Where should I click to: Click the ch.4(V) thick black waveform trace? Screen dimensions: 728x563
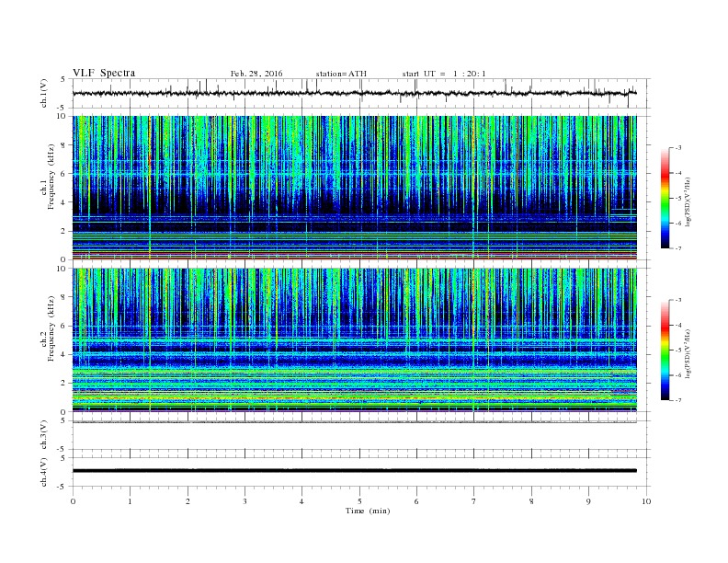(x=355, y=471)
